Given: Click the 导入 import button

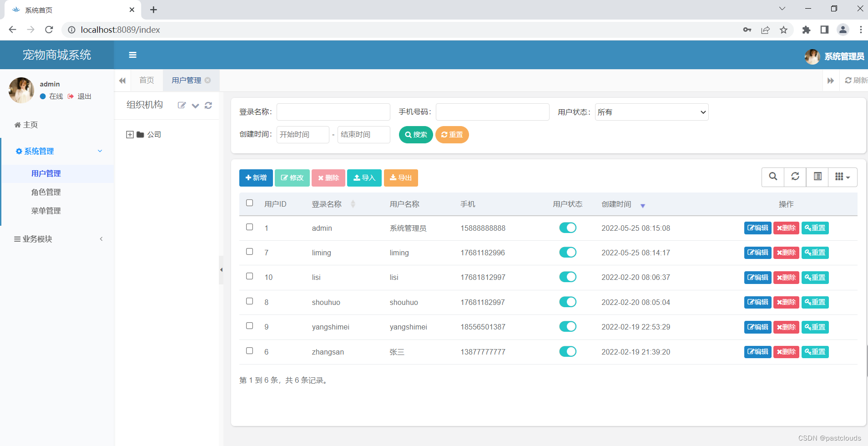Looking at the screenshot, I should pyautogui.click(x=364, y=178).
